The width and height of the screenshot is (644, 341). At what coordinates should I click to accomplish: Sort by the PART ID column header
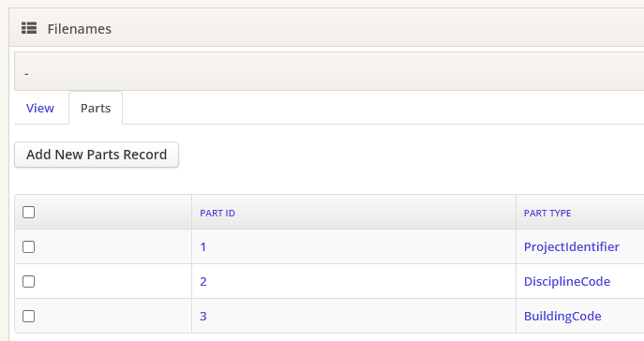[x=217, y=214]
